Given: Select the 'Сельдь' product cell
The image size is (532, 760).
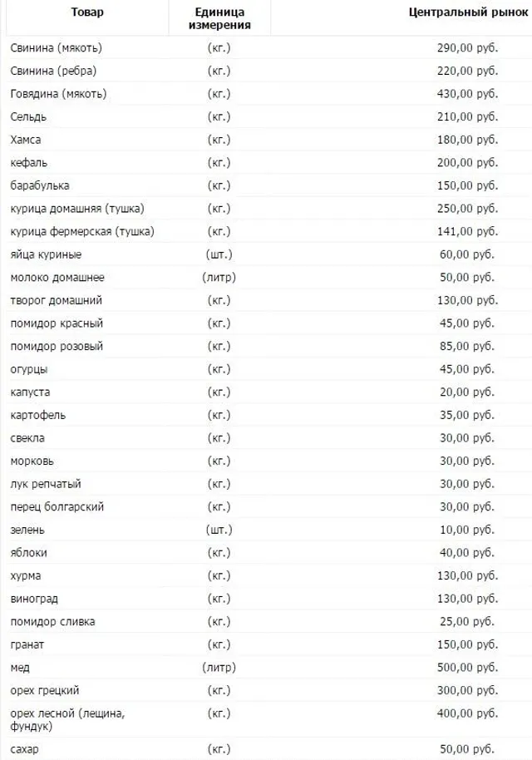Looking at the screenshot, I should pyautogui.click(x=29, y=116).
